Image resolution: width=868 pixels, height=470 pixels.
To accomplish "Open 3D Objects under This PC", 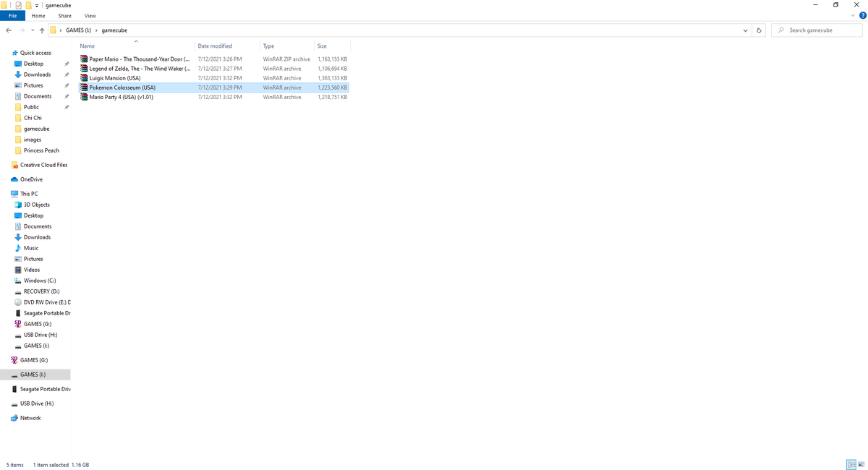I will [x=36, y=205].
